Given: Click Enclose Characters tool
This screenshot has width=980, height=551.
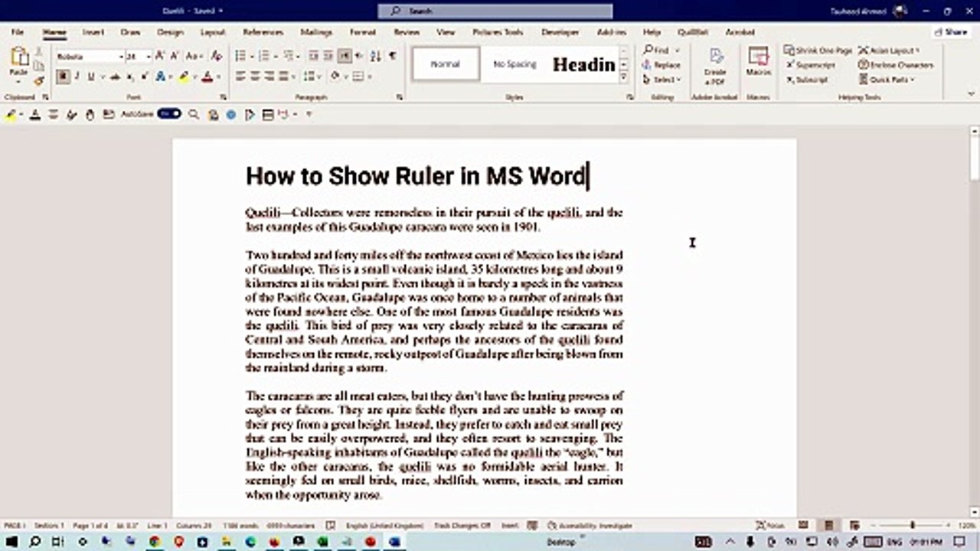Looking at the screenshot, I should coord(896,65).
